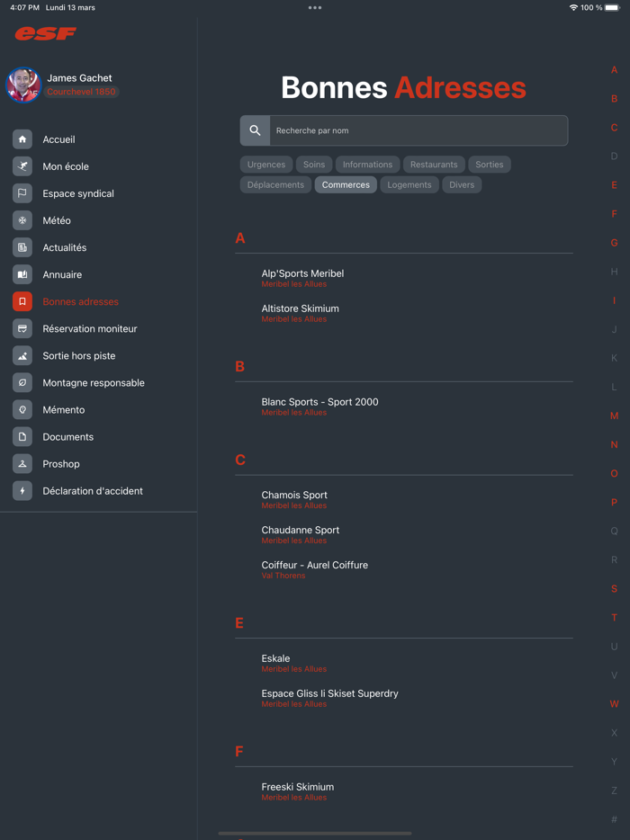Click the Actualités news icon
The width and height of the screenshot is (630, 840).
(x=22, y=247)
